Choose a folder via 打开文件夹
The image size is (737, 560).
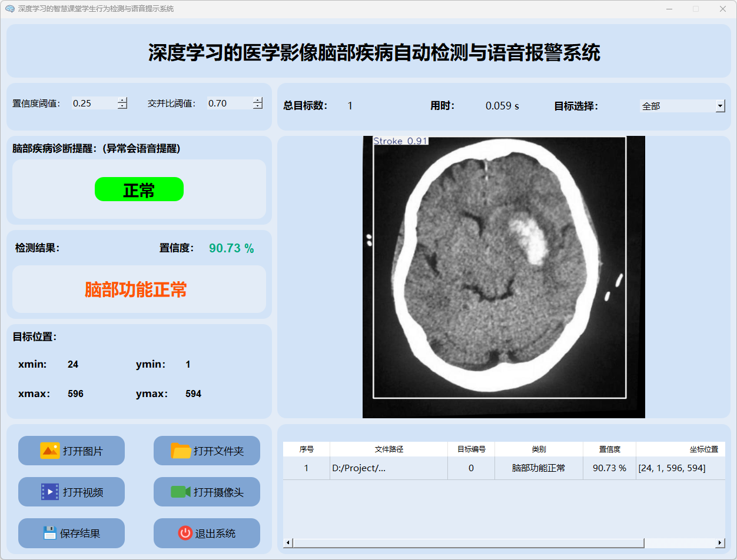pos(207,451)
